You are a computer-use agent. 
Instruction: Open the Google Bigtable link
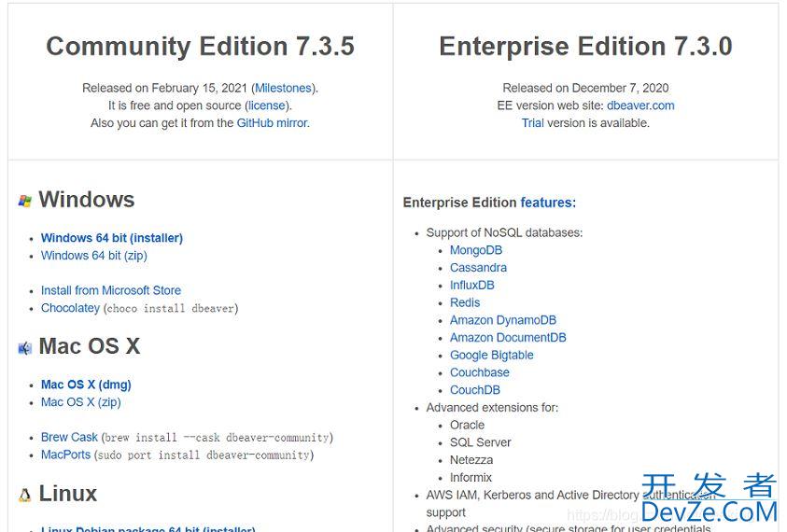[491, 356]
